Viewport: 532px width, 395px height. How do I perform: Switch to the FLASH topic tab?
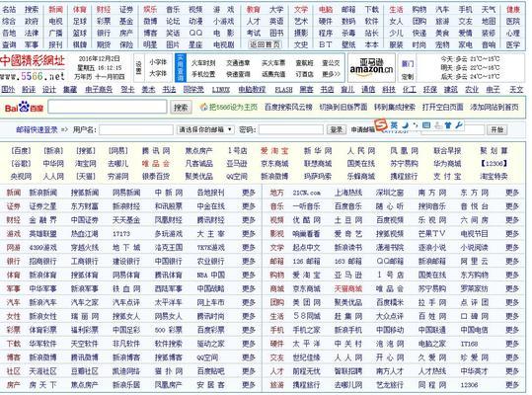(x=283, y=90)
